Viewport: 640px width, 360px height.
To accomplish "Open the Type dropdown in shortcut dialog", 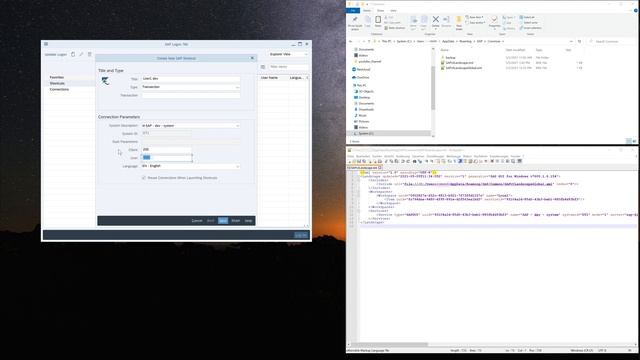I will [237, 87].
